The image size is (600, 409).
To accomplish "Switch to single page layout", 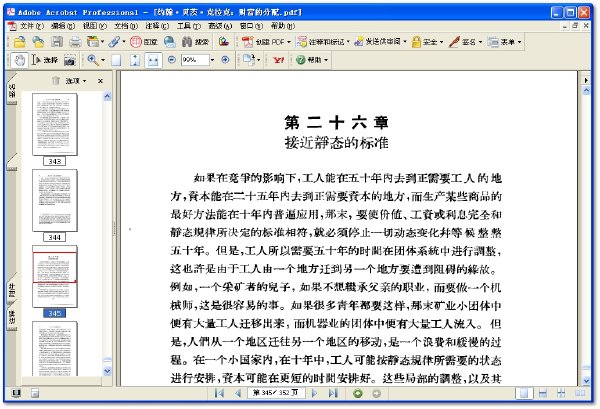I will [524, 393].
